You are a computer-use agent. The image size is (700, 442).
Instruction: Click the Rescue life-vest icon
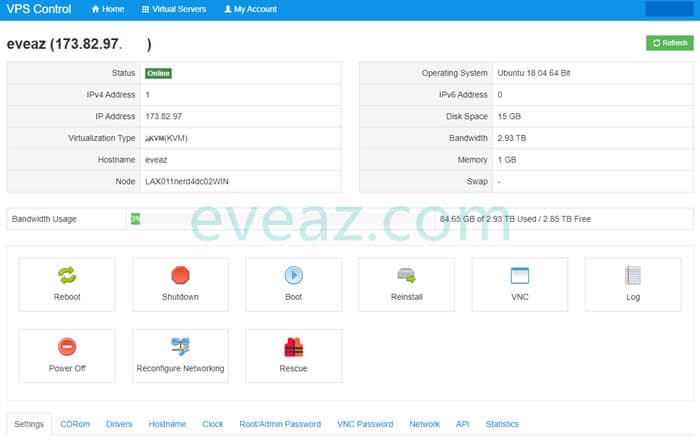294,347
